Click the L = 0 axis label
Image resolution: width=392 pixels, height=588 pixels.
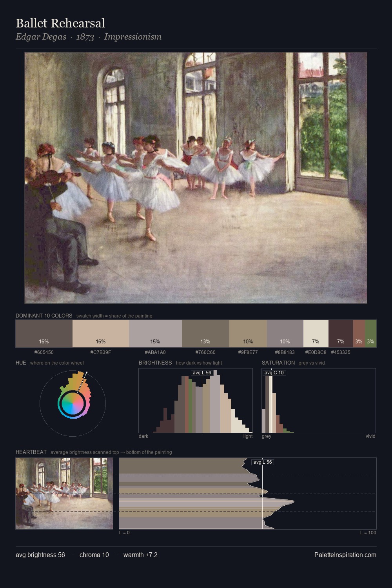point(124,533)
